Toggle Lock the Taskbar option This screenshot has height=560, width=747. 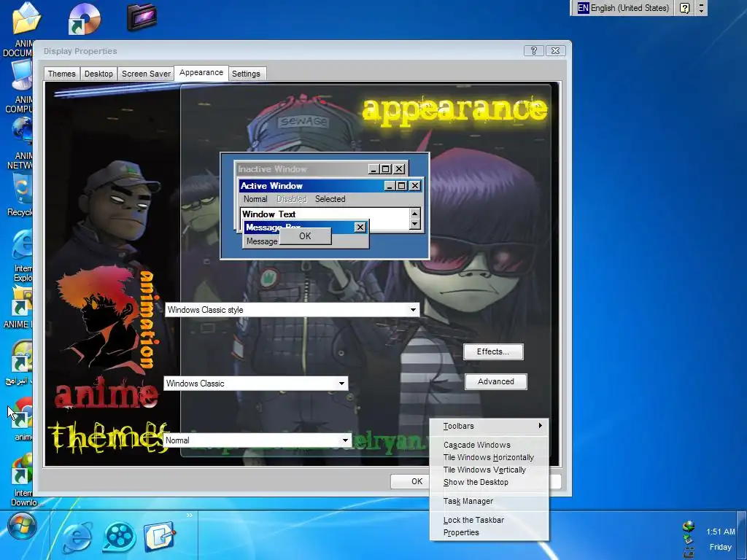click(x=489, y=520)
